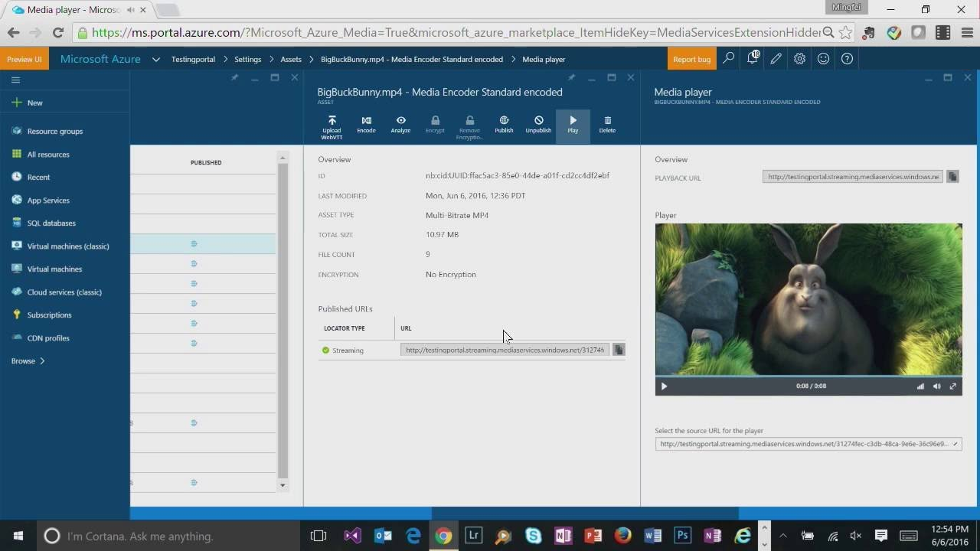Open the source URL dropdown for the player
This screenshot has width=980, height=551.
955,443
